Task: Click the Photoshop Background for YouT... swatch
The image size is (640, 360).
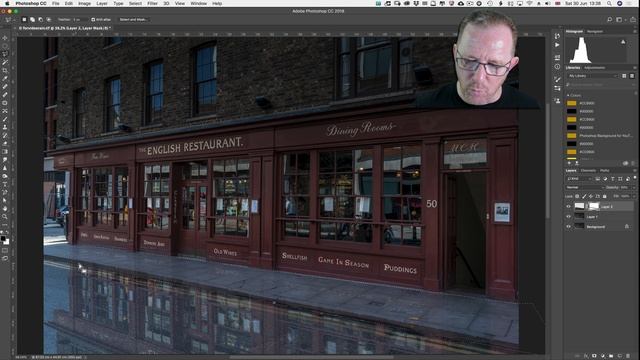Action: (571, 136)
